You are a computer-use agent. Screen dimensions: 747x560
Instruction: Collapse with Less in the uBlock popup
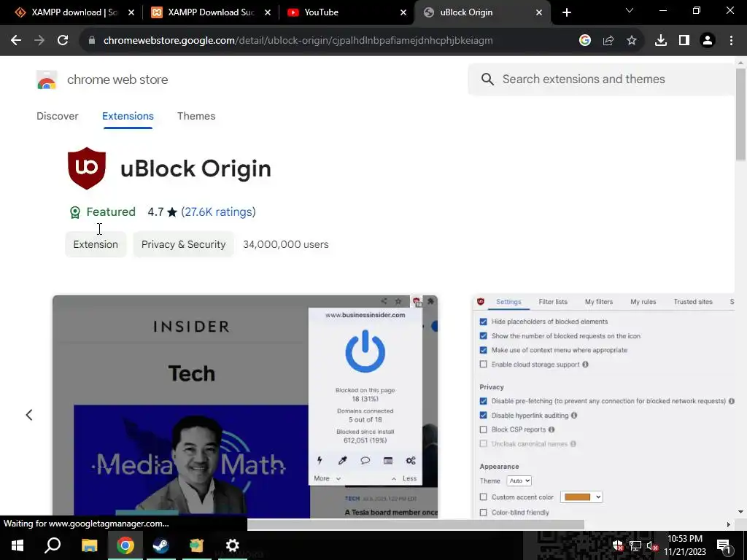pyautogui.click(x=404, y=478)
